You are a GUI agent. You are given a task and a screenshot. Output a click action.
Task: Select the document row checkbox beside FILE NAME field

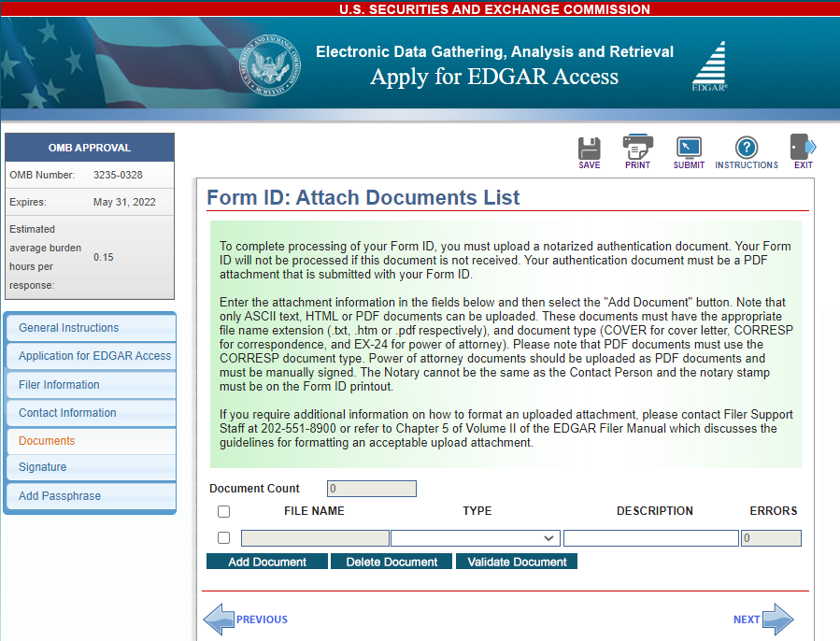pyautogui.click(x=222, y=537)
